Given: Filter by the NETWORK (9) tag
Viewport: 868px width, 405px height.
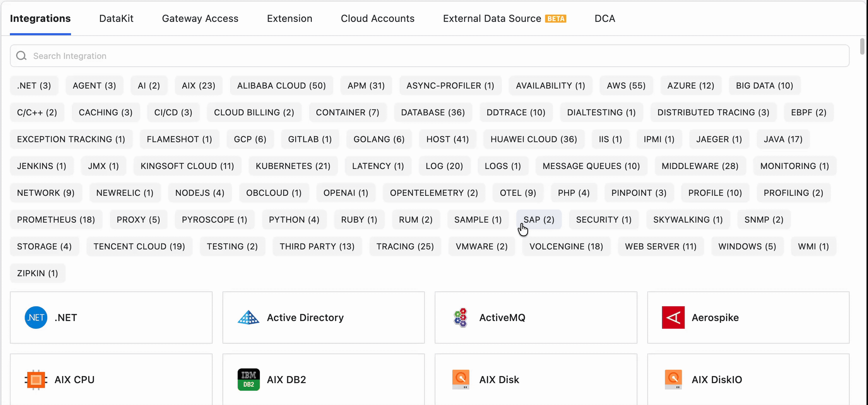Looking at the screenshot, I should 46,193.
